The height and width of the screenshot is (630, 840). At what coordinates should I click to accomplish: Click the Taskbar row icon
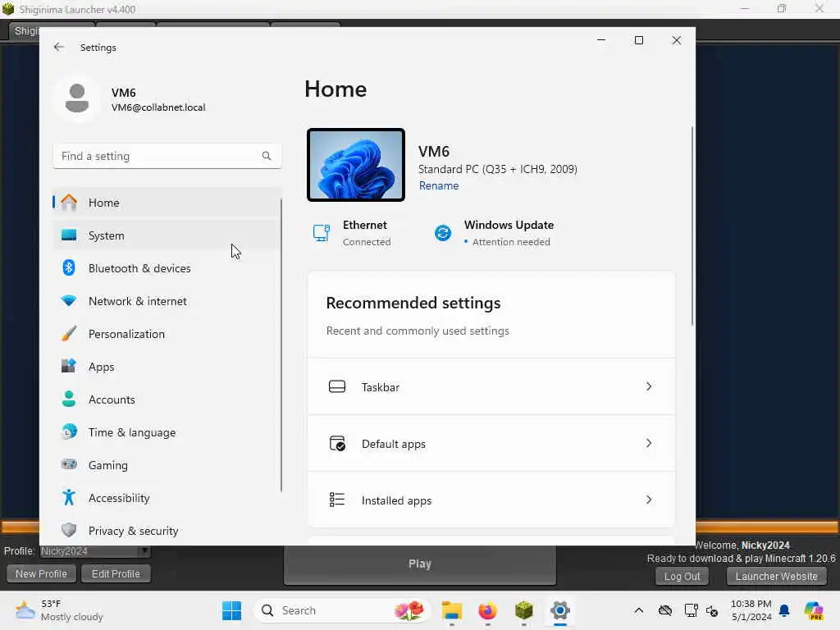pyautogui.click(x=337, y=386)
